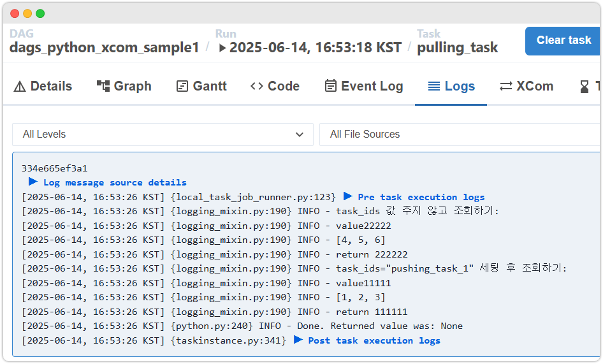The width and height of the screenshot is (603, 364).
Task: Open the All File Sources dropdown
Action: (459, 135)
